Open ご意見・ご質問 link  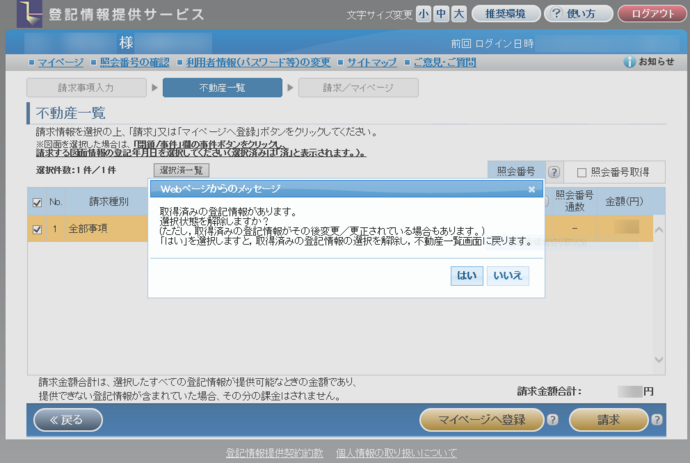(445, 62)
